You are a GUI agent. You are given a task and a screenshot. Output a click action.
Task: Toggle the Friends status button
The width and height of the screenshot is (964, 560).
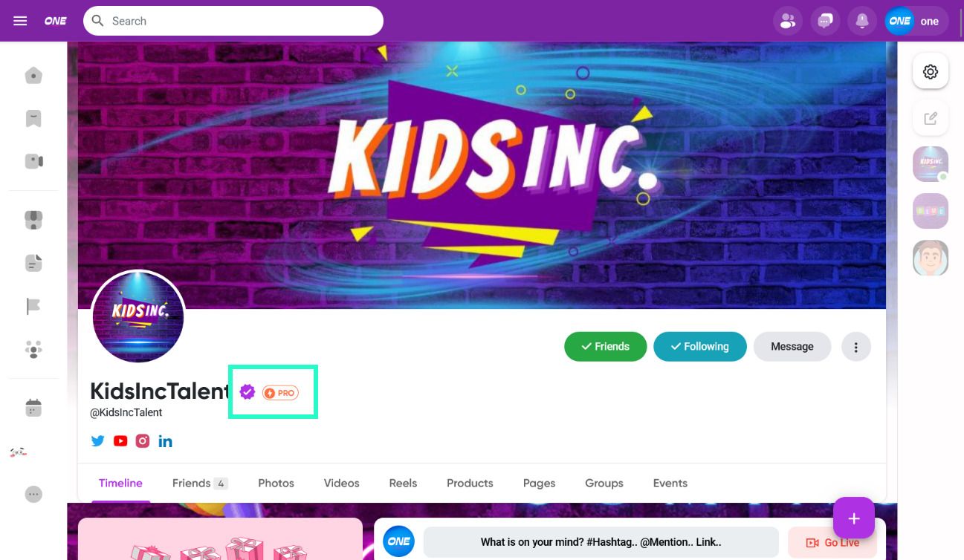(x=605, y=346)
